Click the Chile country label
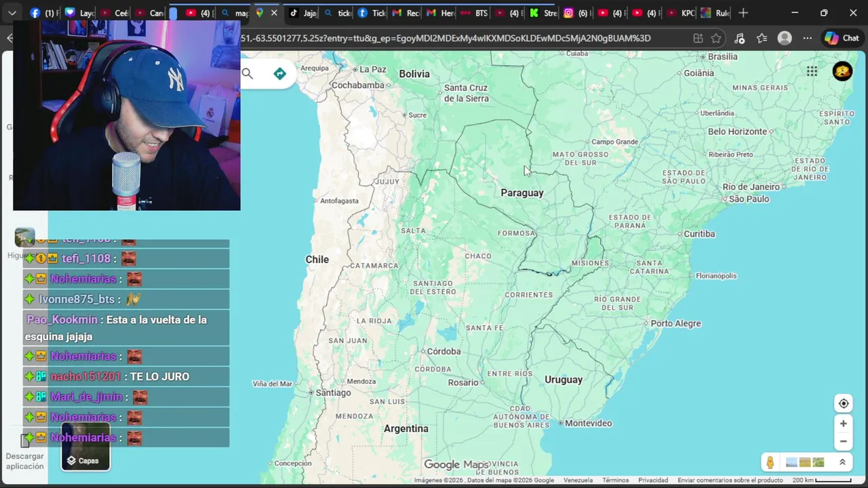Screen dimensions: 868x488 tap(317, 260)
